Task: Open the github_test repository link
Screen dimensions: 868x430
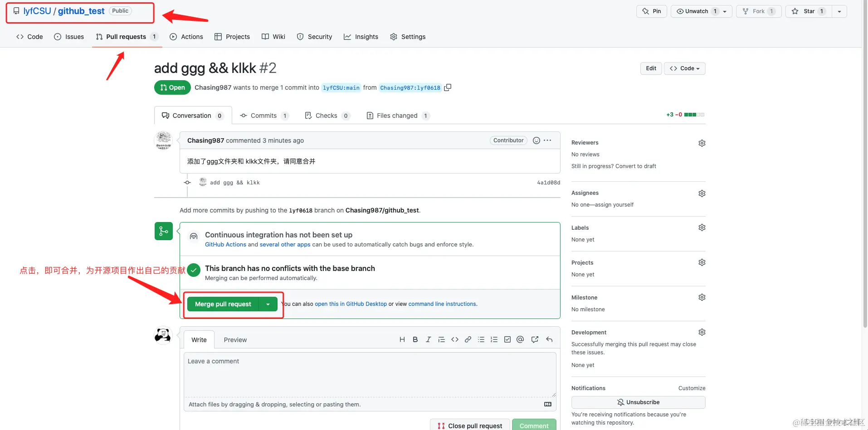Action: coord(81,11)
